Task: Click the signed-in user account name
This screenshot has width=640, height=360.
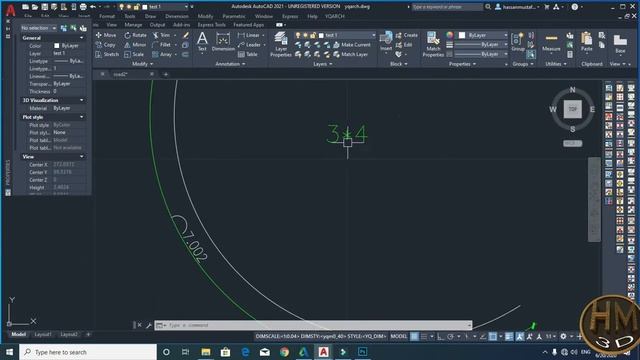Action: [519, 7]
